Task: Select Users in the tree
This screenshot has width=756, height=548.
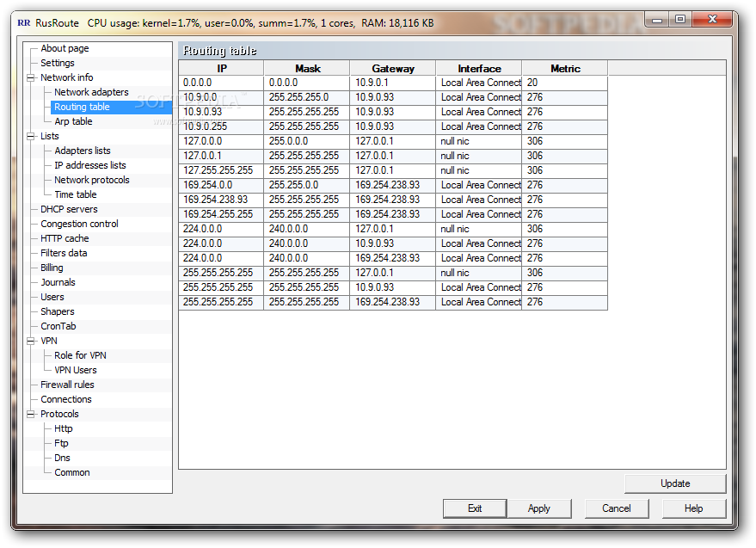Action: [52, 297]
